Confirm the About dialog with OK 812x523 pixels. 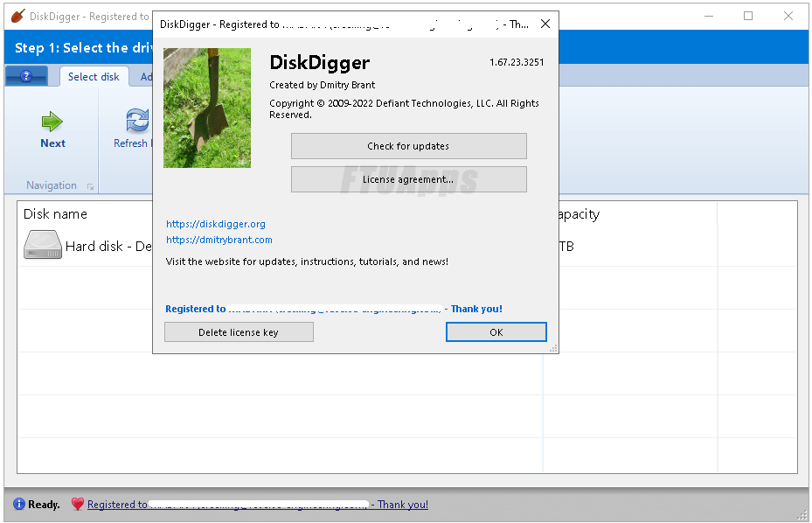pyautogui.click(x=496, y=332)
